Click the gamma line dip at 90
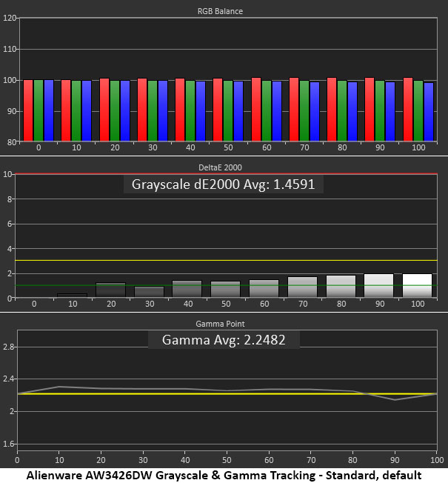This screenshot has width=448, height=483. [x=395, y=400]
